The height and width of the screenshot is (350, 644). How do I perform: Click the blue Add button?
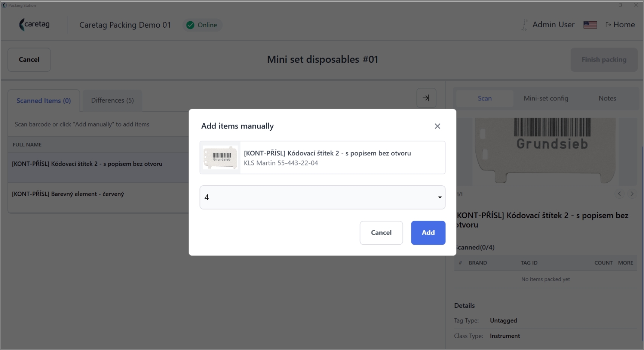tap(428, 233)
